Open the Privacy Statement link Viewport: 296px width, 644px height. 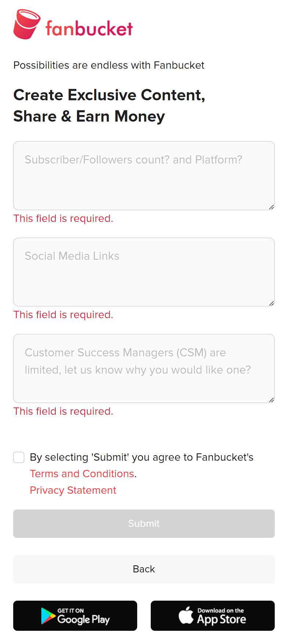tap(73, 490)
